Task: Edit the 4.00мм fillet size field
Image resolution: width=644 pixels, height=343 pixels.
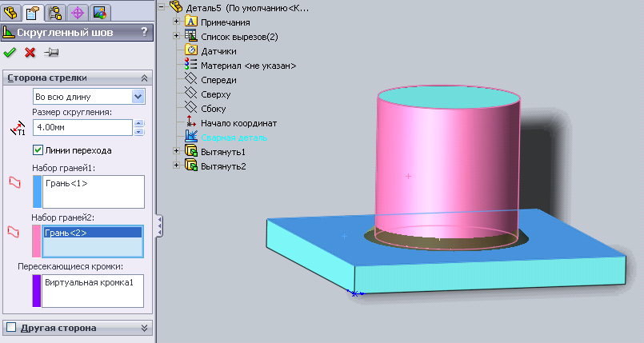Action: click(x=82, y=127)
